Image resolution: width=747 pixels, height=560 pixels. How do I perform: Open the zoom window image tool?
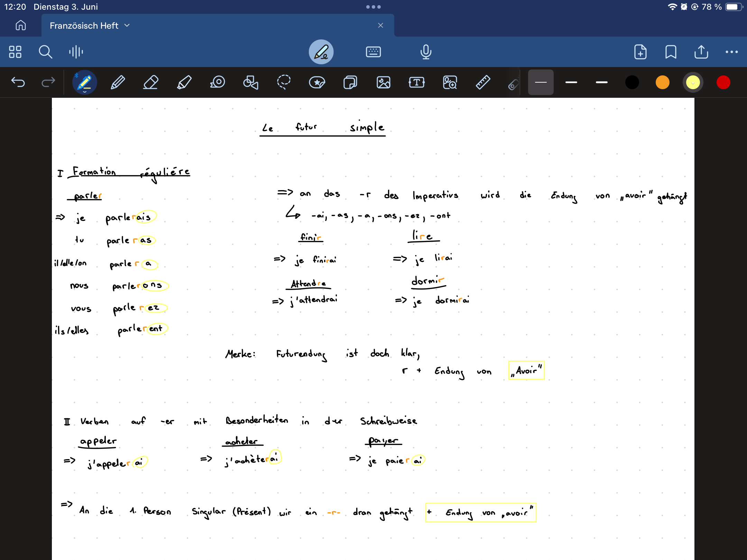[x=450, y=82]
